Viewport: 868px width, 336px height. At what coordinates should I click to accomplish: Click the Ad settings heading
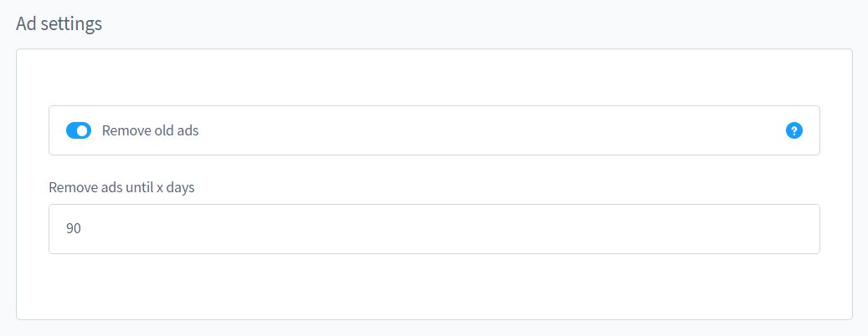[59, 24]
